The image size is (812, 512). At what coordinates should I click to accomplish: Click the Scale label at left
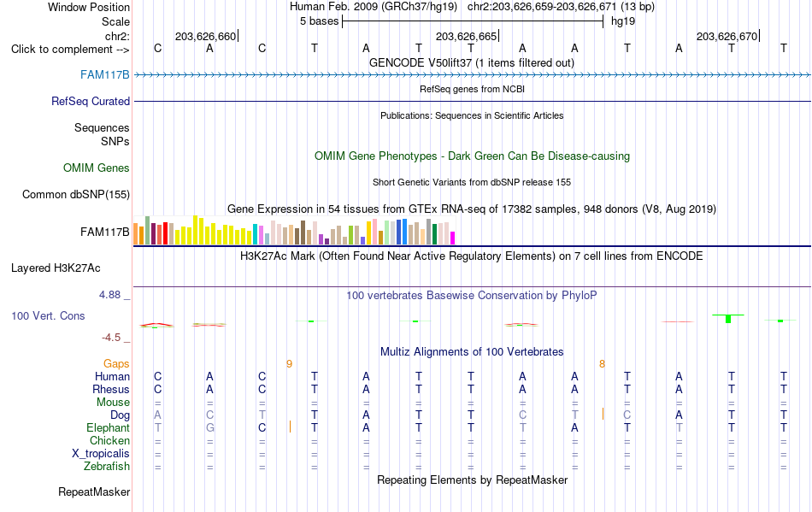116,21
